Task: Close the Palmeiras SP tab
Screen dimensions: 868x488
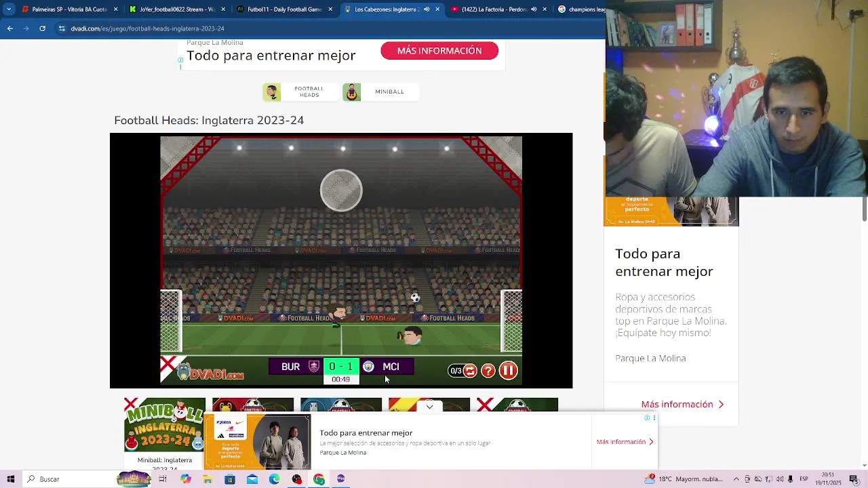Action: tap(115, 9)
